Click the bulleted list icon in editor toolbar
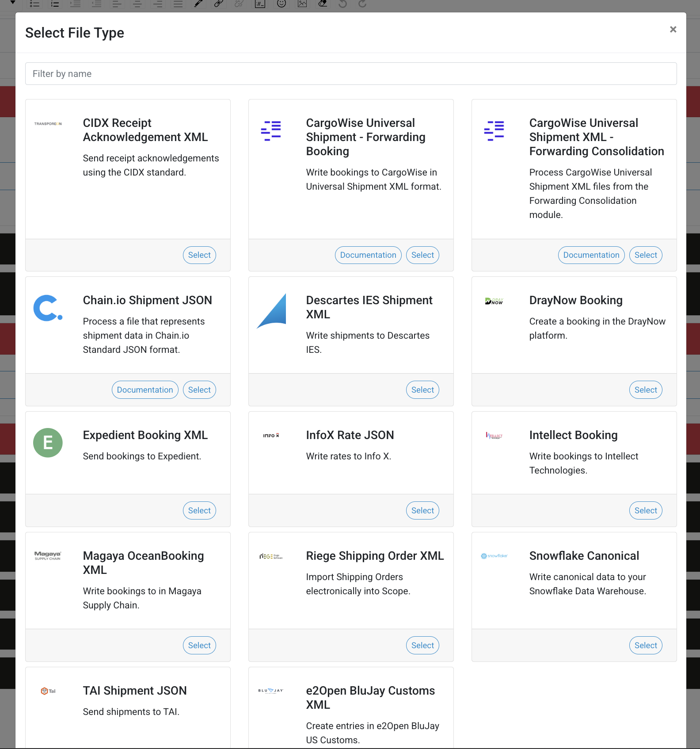This screenshot has width=700, height=749. [x=34, y=4]
